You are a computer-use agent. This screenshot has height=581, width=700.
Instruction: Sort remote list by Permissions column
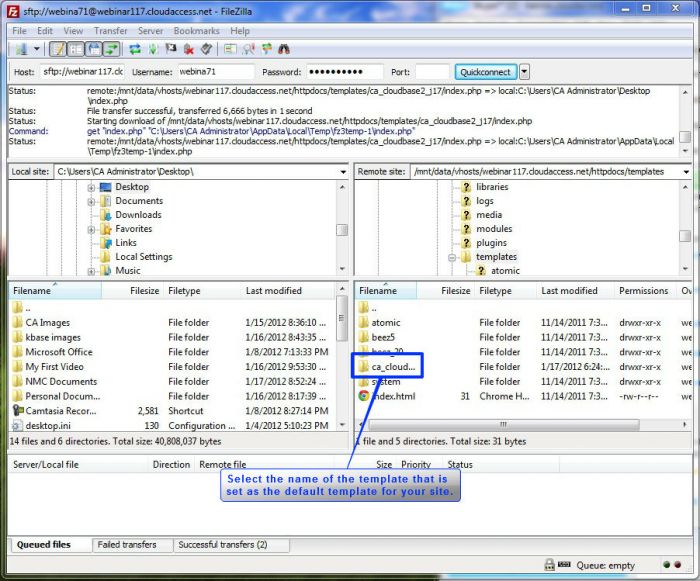646,291
